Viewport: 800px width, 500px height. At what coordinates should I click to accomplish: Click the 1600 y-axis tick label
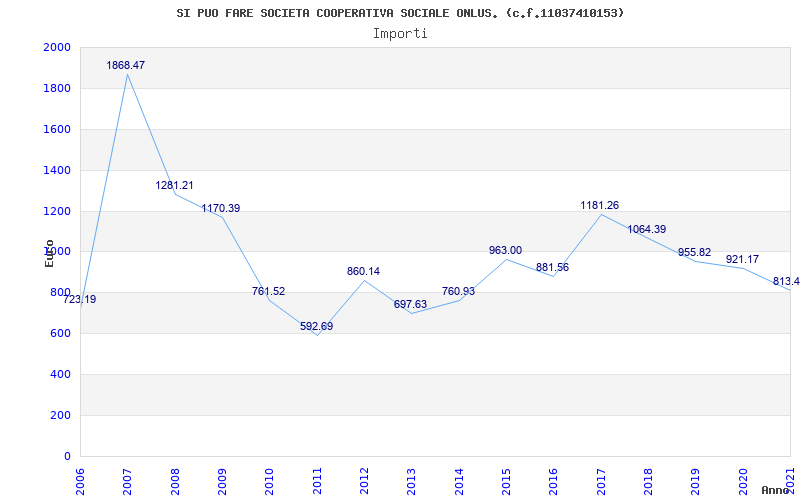tap(57, 129)
